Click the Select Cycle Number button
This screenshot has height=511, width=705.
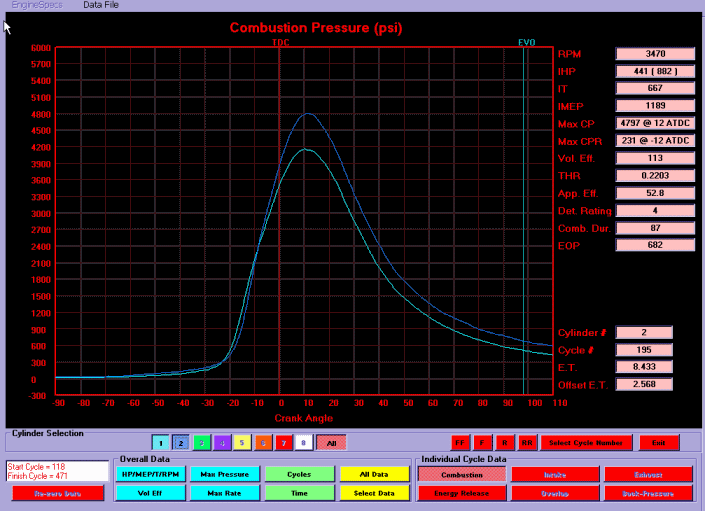pyautogui.click(x=589, y=442)
